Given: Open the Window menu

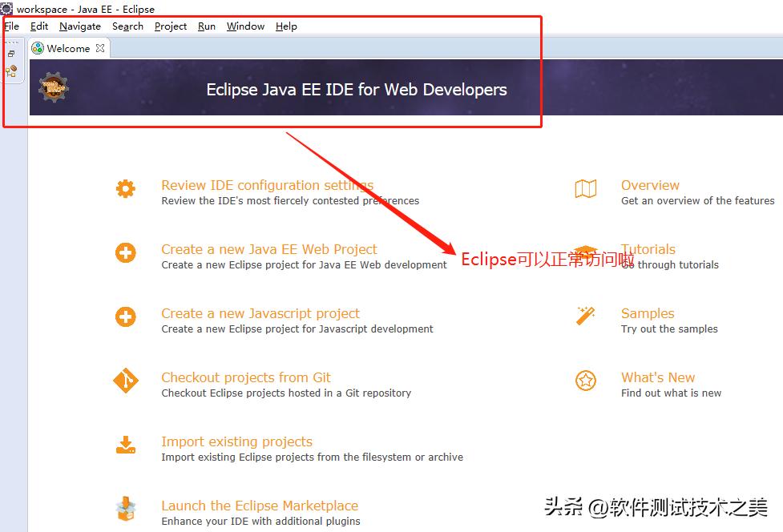Looking at the screenshot, I should (246, 26).
